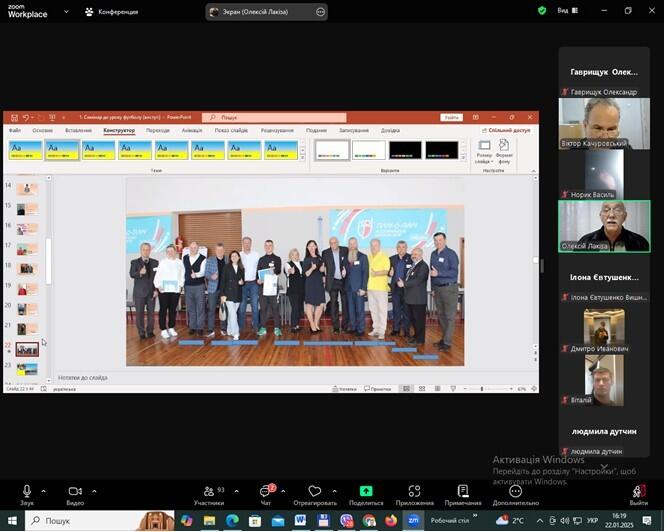Switch to the Переходи ribbon tab

click(x=158, y=130)
